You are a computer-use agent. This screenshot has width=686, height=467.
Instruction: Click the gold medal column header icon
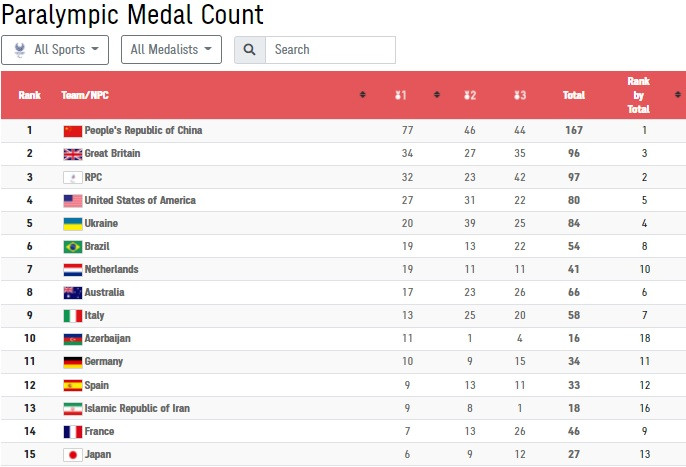(400, 95)
